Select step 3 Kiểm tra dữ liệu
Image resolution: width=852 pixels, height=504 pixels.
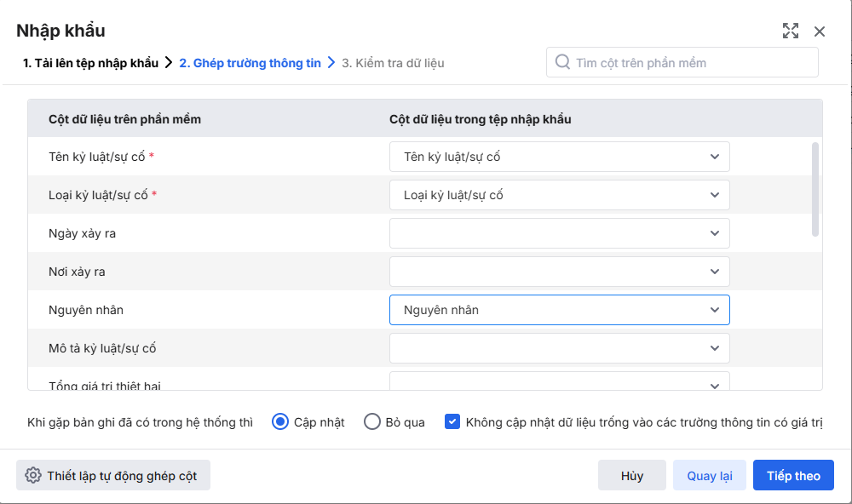click(393, 63)
